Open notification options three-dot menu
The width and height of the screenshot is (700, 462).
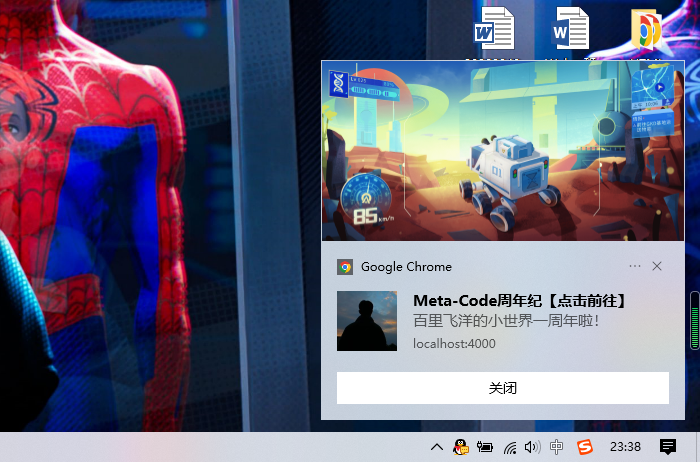pyautogui.click(x=635, y=267)
